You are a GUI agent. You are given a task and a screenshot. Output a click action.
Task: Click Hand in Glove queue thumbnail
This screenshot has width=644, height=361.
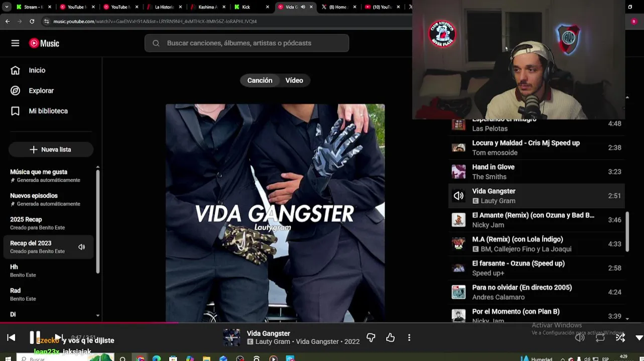point(459,172)
